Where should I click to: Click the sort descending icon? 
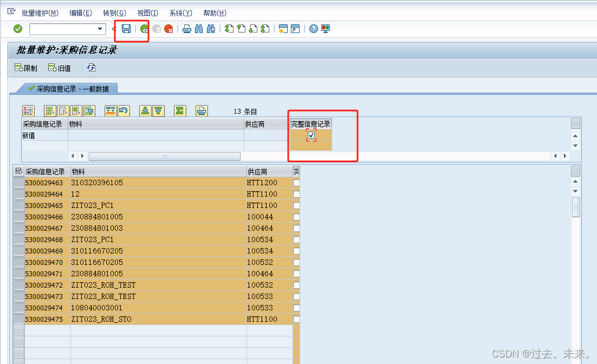158,111
